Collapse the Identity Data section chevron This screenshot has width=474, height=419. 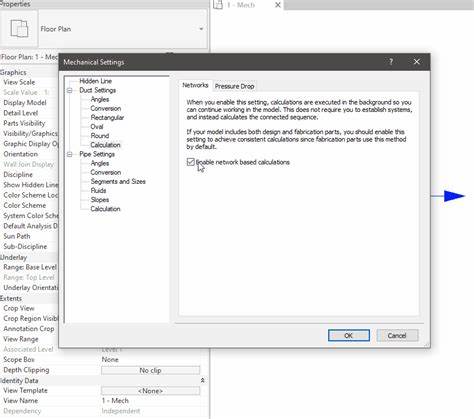(x=202, y=380)
